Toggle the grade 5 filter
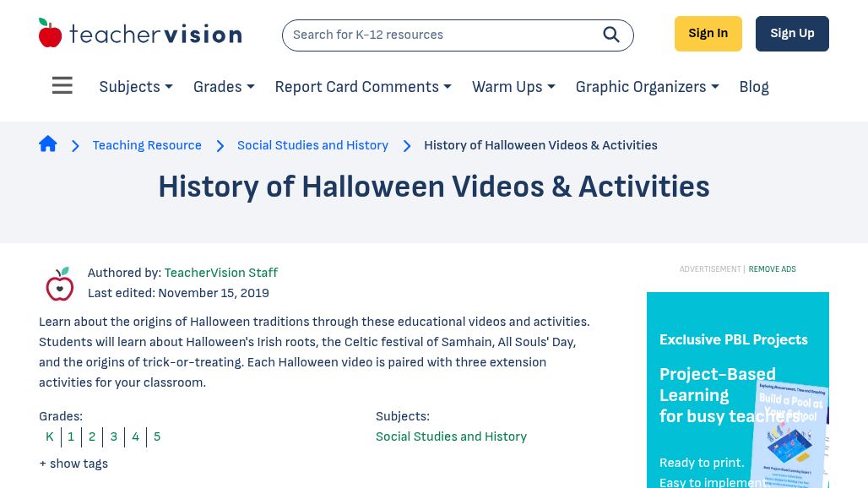This screenshot has width=868, height=488. (x=156, y=437)
